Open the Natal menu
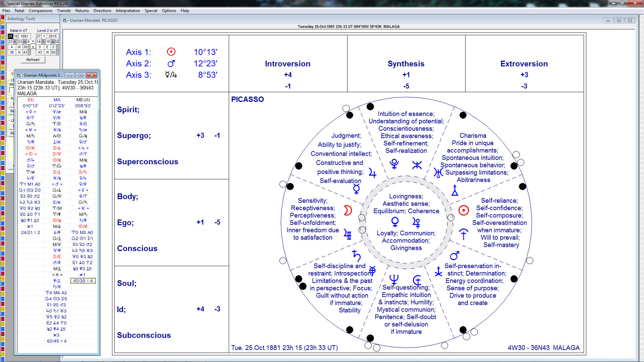This screenshot has height=362, width=644. click(x=19, y=11)
